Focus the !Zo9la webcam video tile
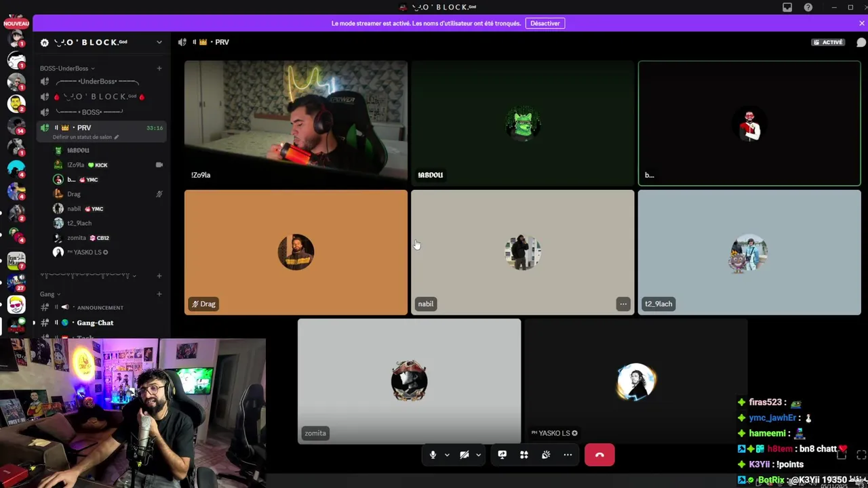The width and height of the screenshot is (868, 488). pyautogui.click(x=296, y=123)
